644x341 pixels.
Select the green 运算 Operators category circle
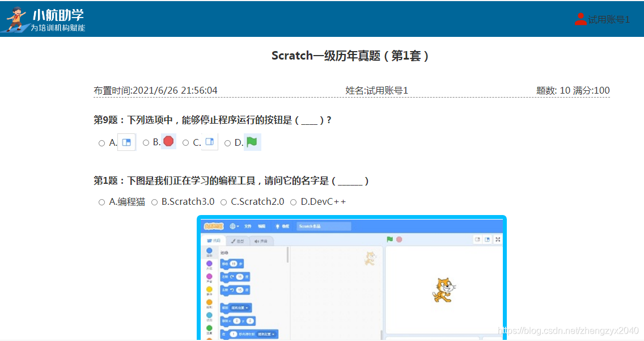tap(209, 328)
